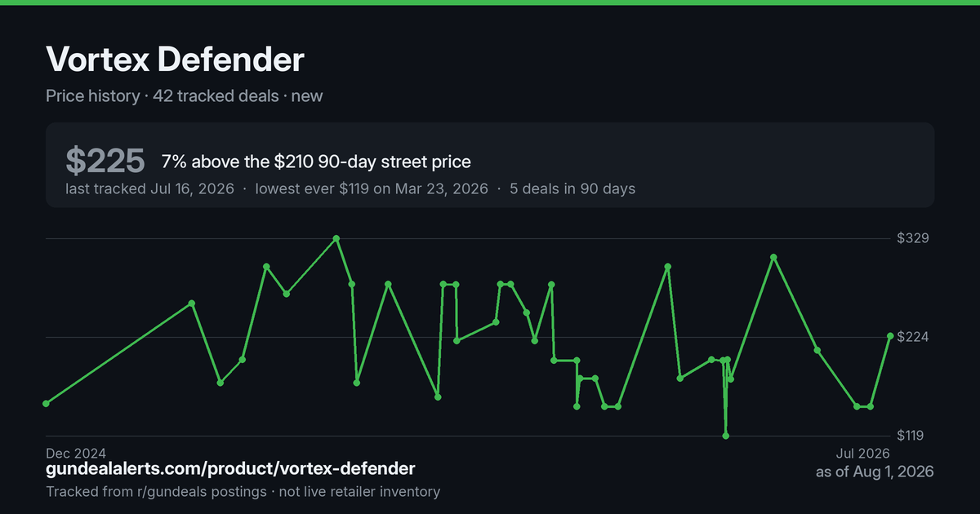This screenshot has height=514, width=980.
Task: Click the $119 axis label
Action: (x=913, y=436)
